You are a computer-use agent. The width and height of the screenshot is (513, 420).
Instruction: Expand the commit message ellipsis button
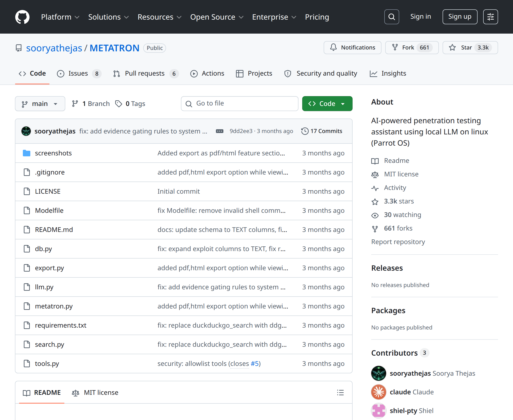pos(219,131)
